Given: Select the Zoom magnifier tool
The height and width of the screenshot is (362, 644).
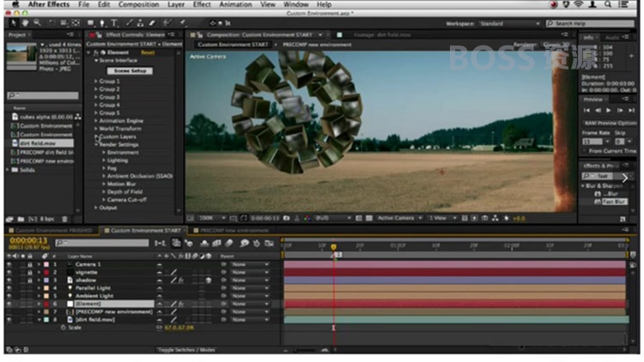Looking at the screenshot, I should point(38,23).
